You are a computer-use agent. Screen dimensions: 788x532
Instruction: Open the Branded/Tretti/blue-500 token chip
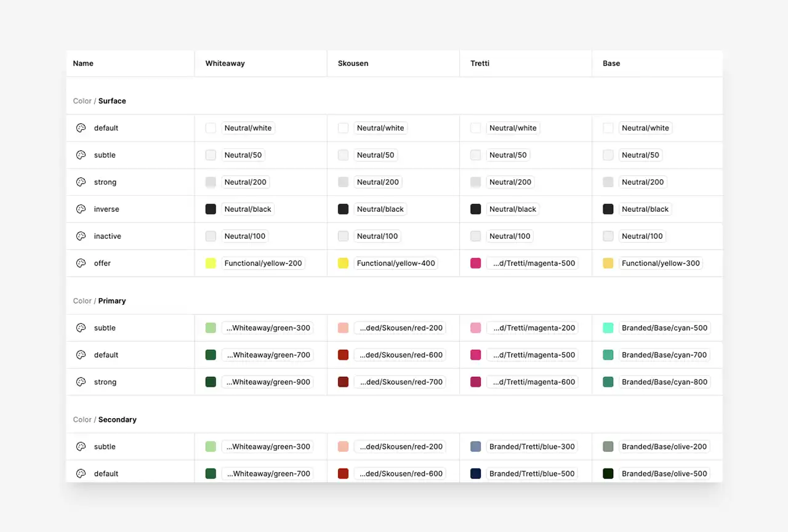coord(532,474)
